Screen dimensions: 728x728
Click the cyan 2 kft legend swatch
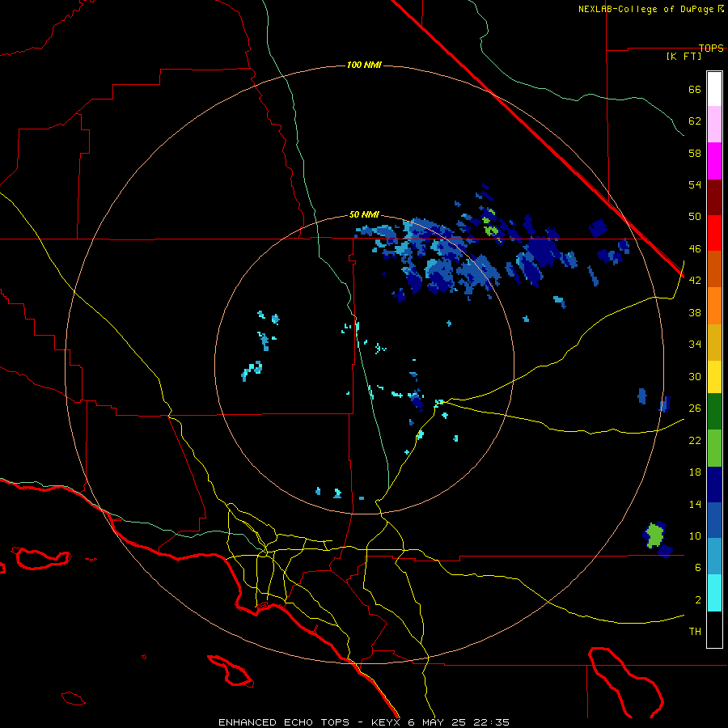point(714,593)
